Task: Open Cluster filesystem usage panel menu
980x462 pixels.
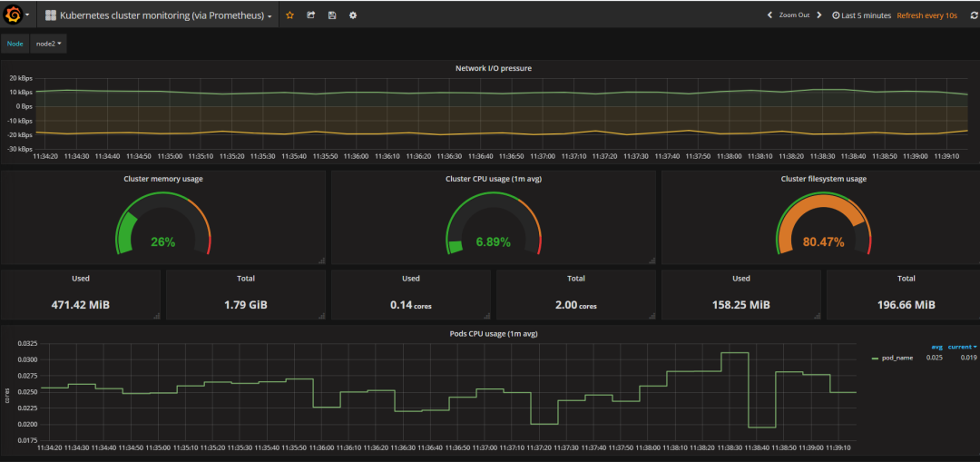Action: [823, 179]
